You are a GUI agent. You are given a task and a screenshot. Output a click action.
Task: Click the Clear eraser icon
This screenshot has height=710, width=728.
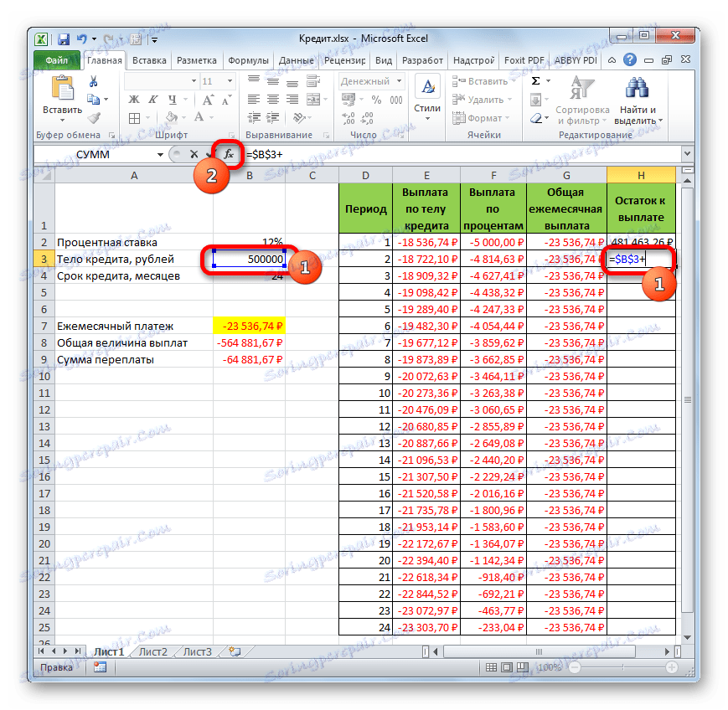click(536, 118)
